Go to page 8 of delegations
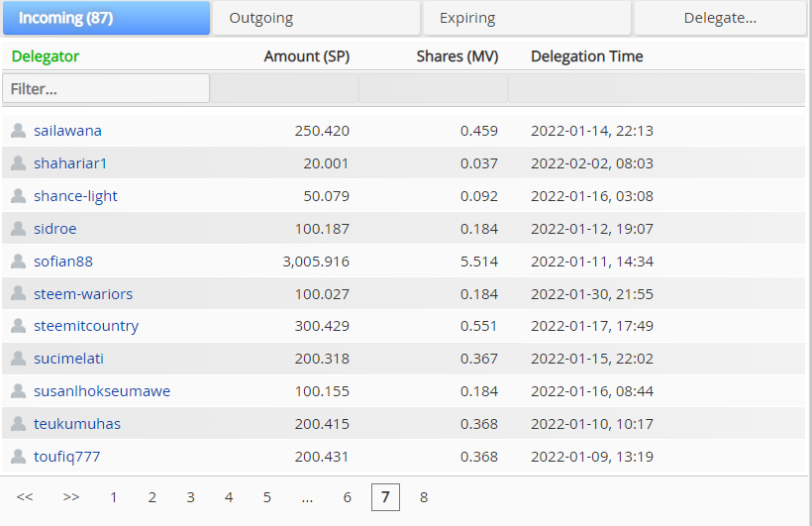 point(424,497)
